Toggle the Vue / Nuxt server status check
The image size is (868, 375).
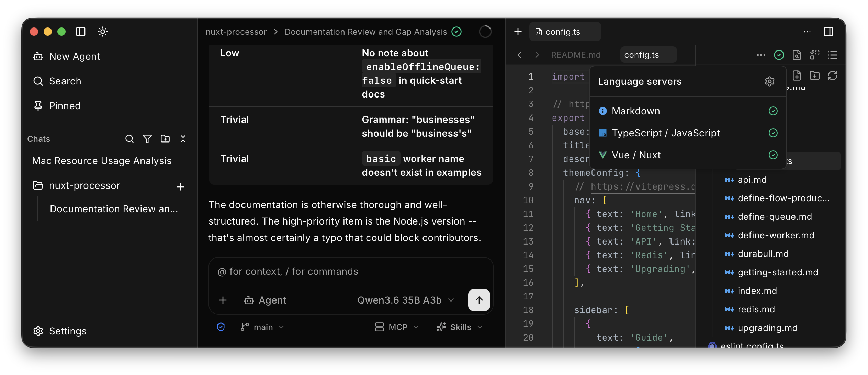[773, 155]
